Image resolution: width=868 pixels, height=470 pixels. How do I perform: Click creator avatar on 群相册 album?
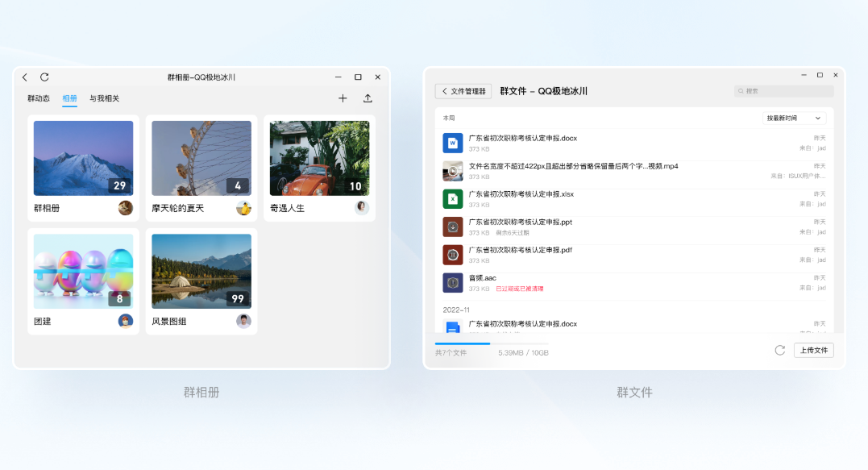pyautogui.click(x=126, y=208)
